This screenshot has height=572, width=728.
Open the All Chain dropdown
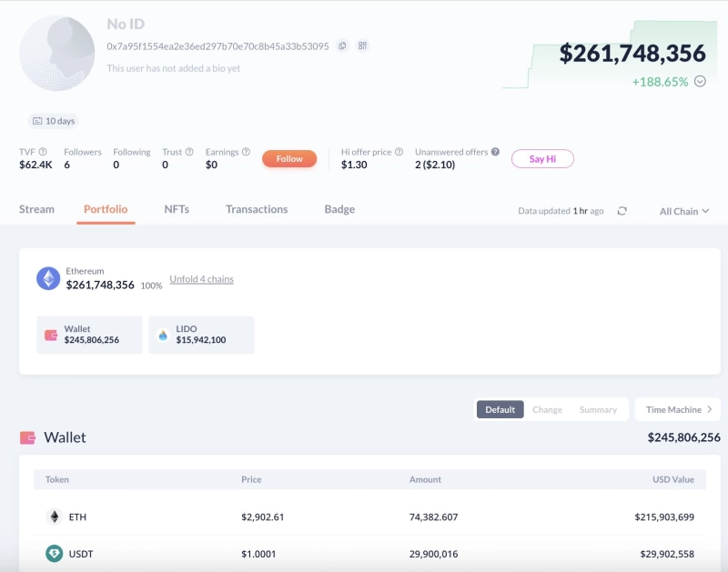683,211
